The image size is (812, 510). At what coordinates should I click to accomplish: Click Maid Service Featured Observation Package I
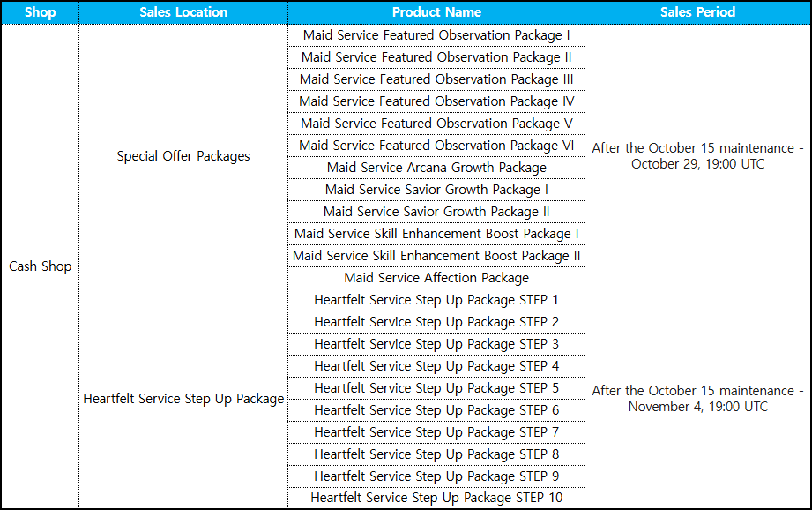(x=436, y=35)
